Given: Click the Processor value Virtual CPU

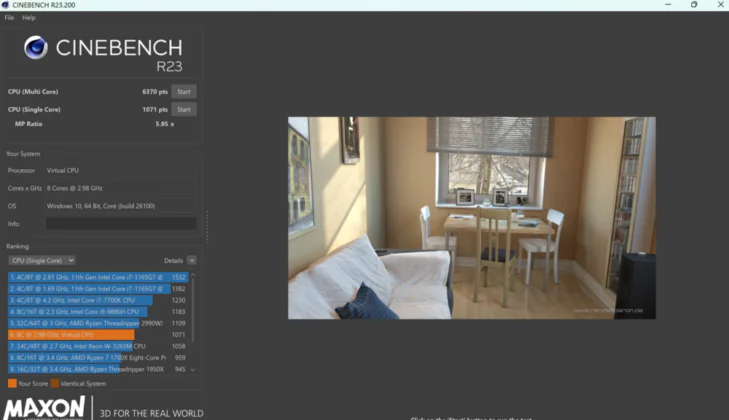Looking at the screenshot, I should (63, 171).
